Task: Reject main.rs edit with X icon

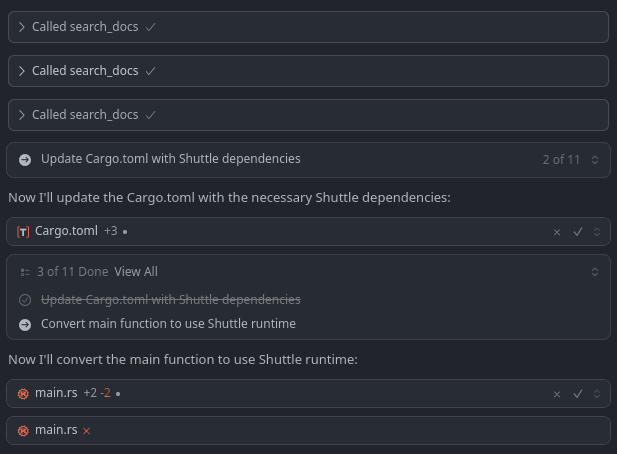Action: point(557,394)
